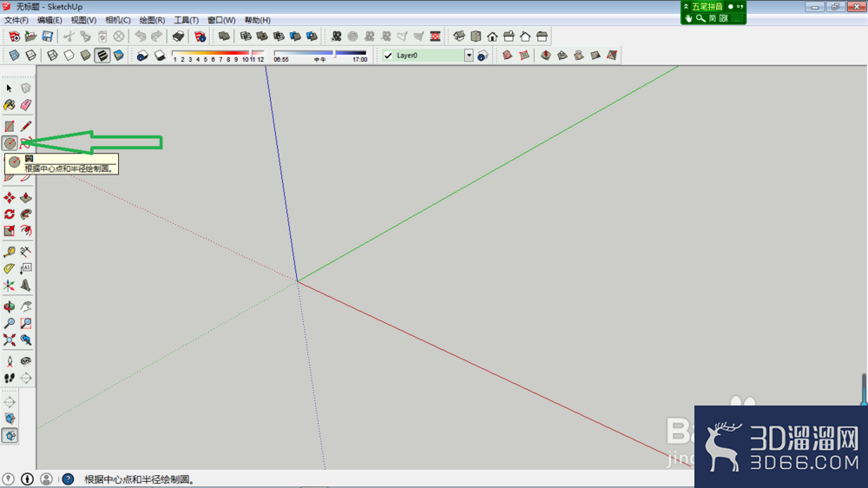Select the Line pencil tool

26,127
